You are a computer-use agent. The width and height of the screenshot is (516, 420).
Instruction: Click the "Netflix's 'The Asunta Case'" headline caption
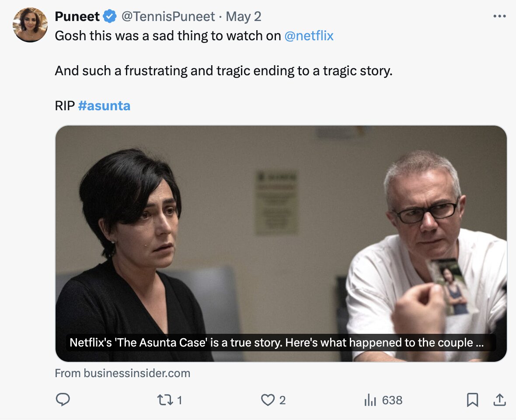point(276,343)
